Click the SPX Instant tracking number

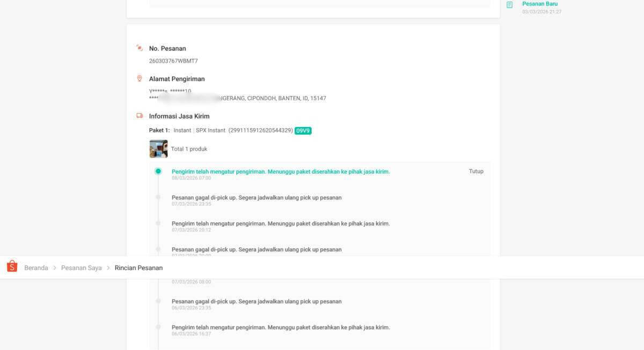click(x=261, y=131)
